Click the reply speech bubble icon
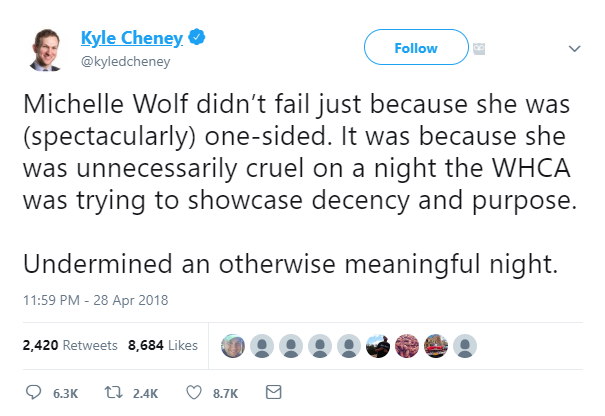This screenshot has width=605, height=416. [x=33, y=392]
